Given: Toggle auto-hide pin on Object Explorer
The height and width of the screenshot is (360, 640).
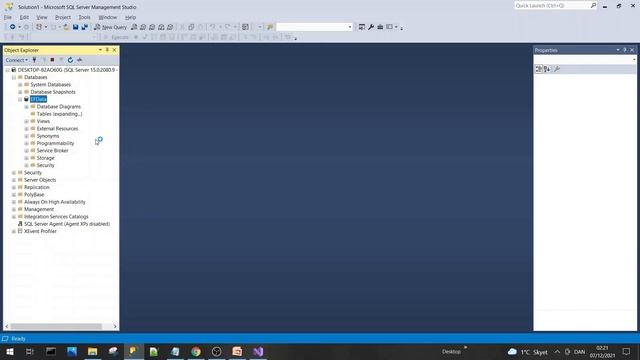Looking at the screenshot, I should pyautogui.click(x=107, y=50).
